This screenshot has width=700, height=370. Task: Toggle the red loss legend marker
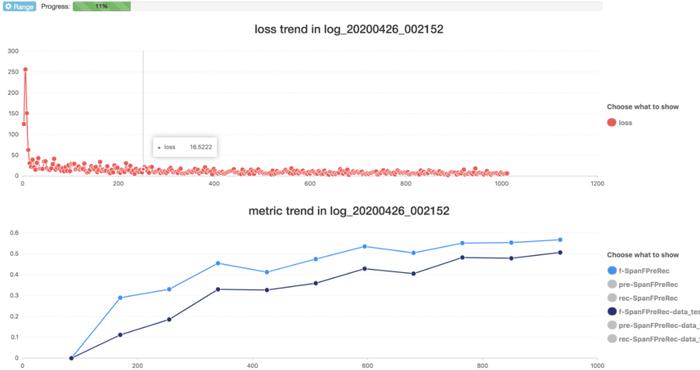tap(612, 122)
